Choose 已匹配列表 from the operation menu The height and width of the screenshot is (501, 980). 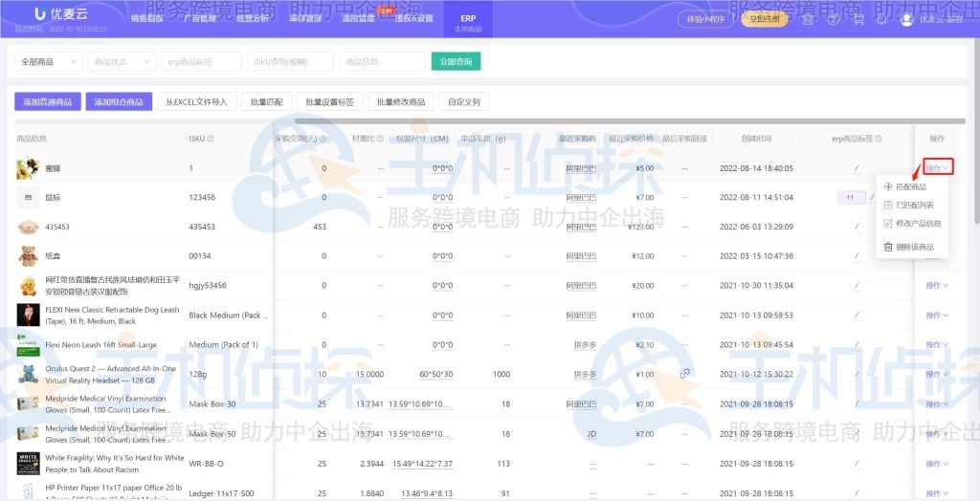(912, 205)
